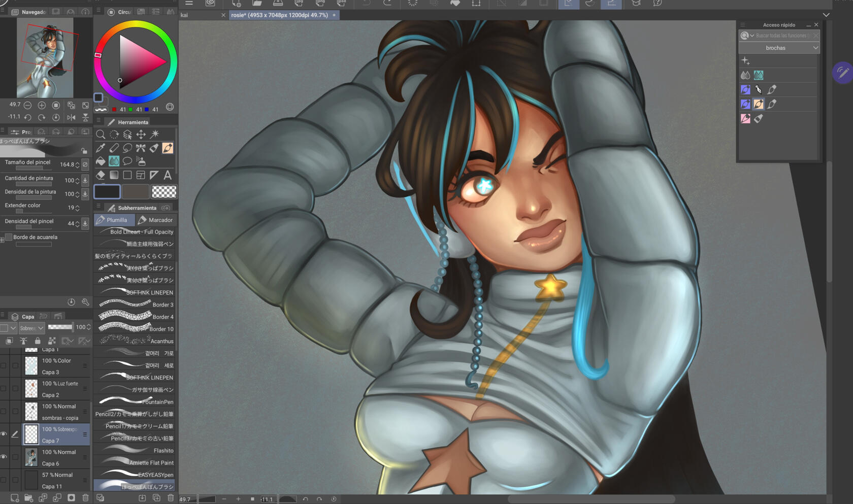Image resolution: width=853 pixels, height=504 pixels.
Task: Select the transparent color swatch
Action: click(x=164, y=192)
